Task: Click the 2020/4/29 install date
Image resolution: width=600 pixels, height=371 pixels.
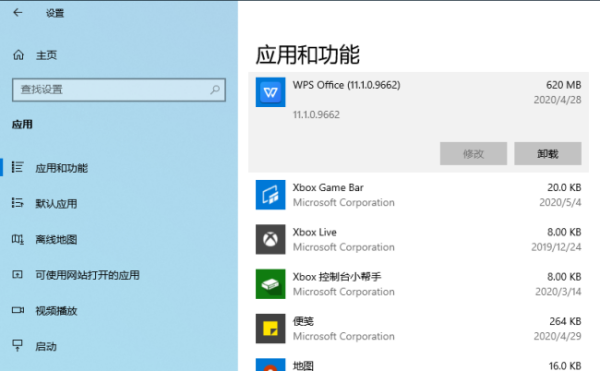Action: click(558, 336)
